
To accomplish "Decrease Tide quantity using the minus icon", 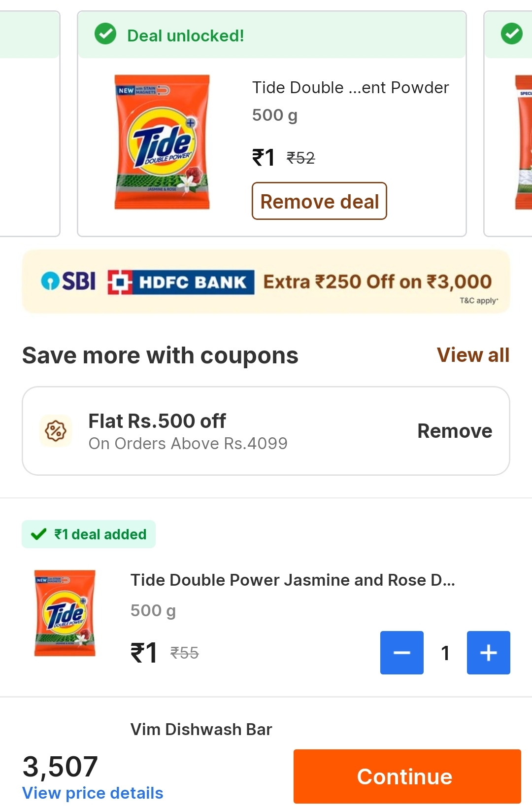I will [401, 653].
